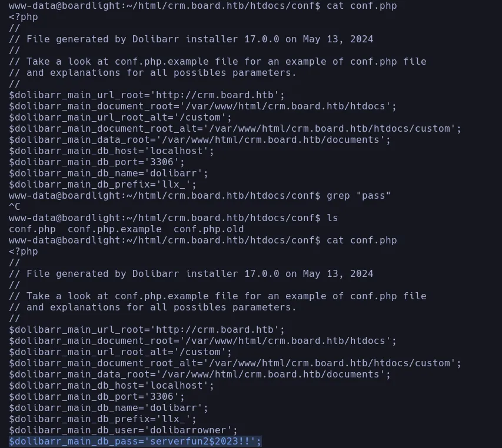
Task: Click the ls command at the prompt
Action: [333, 218]
